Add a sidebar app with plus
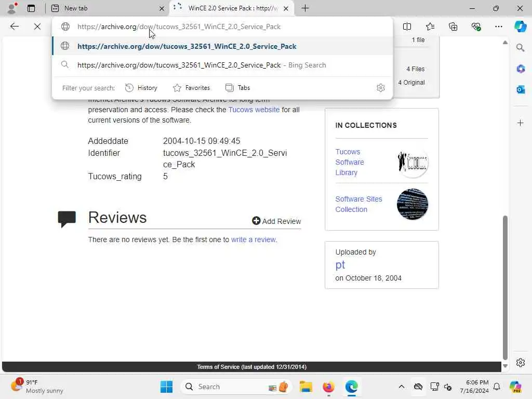The image size is (532, 399). (521, 123)
